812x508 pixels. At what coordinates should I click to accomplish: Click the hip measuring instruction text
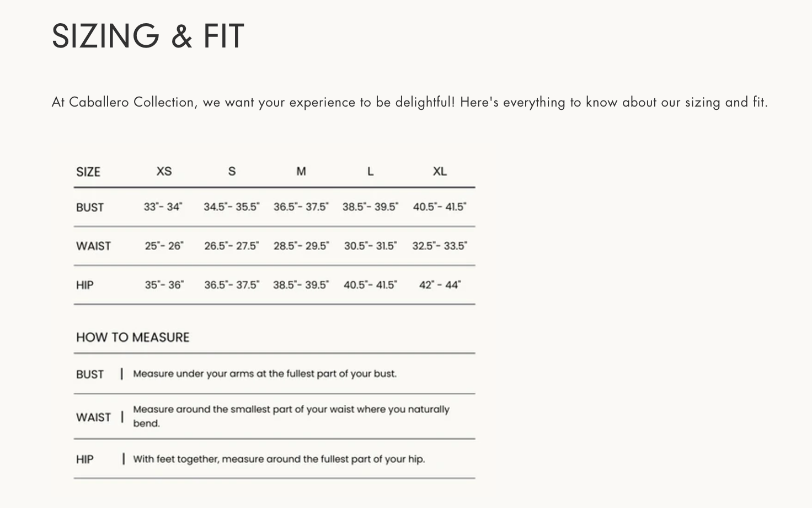tap(279, 459)
